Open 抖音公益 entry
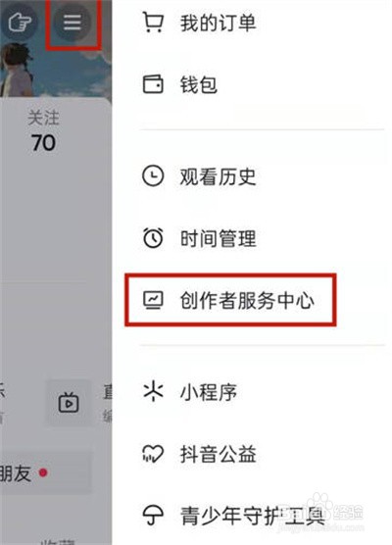This screenshot has height=545, width=392. tap(218, 454)
